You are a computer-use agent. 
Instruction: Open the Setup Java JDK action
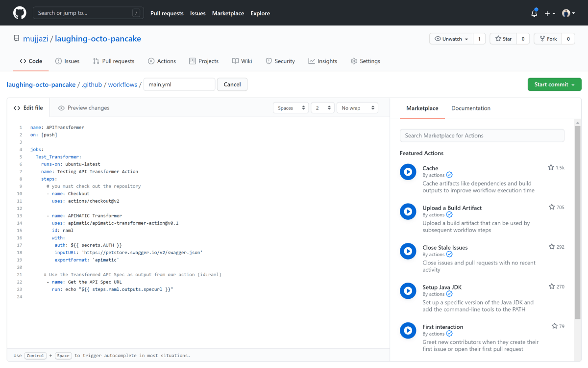[441, 287]
